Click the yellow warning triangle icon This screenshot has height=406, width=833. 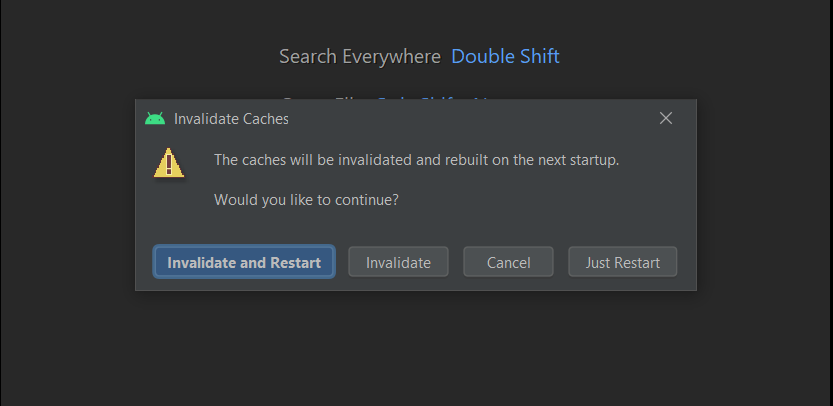pyautogui.click(x=169, y=163)
